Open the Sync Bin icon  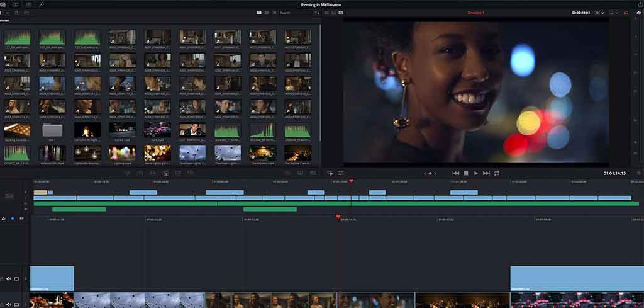(16, 4)
